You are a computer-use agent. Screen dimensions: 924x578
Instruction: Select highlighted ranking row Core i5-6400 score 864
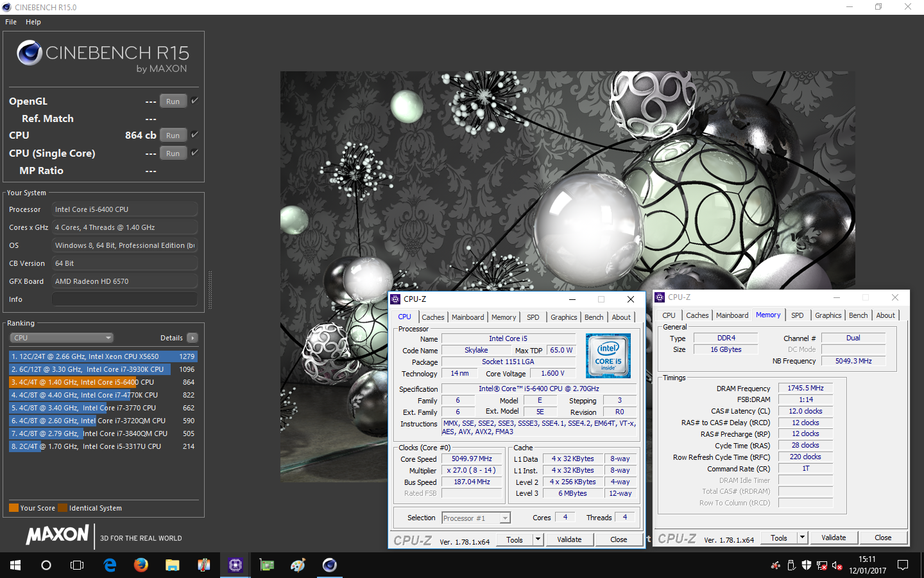[x=103, y=382]
